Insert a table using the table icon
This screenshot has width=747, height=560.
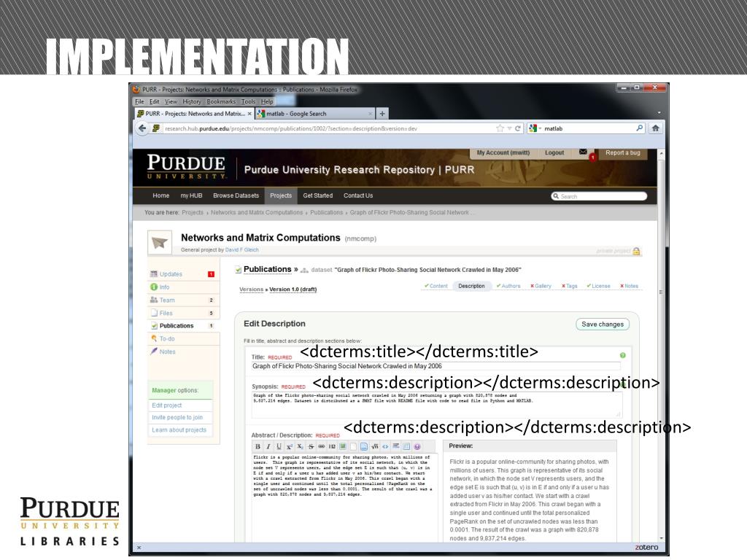(x=406, y=447)
